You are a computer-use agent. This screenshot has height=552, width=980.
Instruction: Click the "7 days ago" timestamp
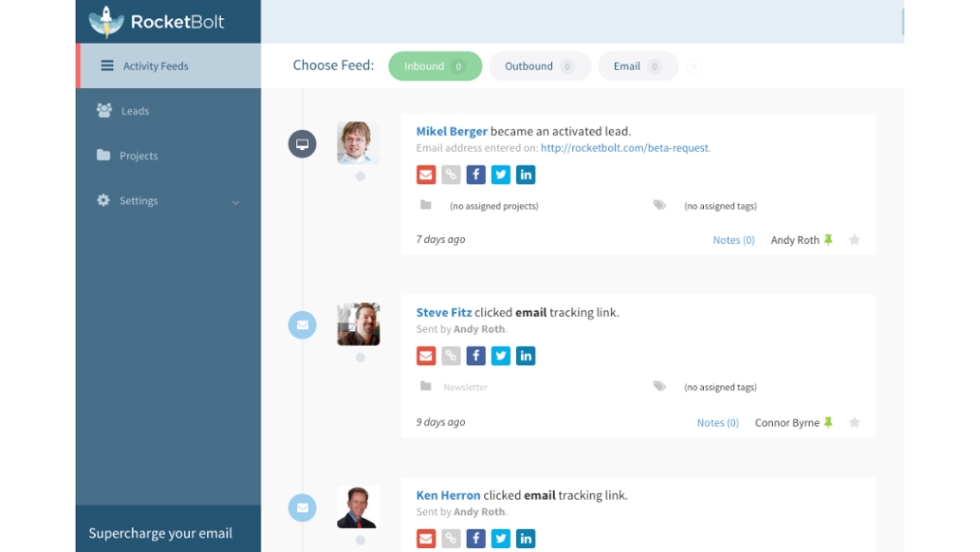click(441, 239)
